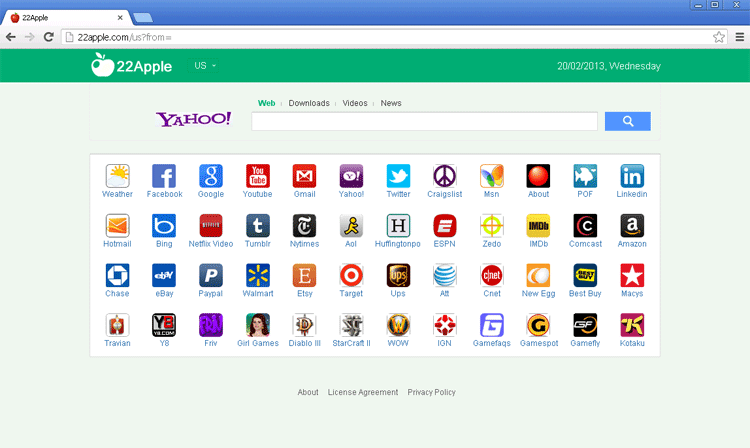
Task: Open the License Agreement link
Action: click(363, 392)
